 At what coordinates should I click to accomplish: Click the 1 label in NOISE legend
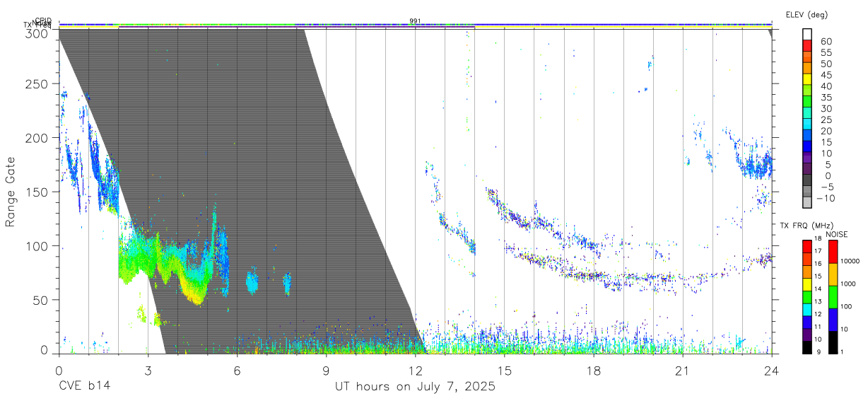841,351
